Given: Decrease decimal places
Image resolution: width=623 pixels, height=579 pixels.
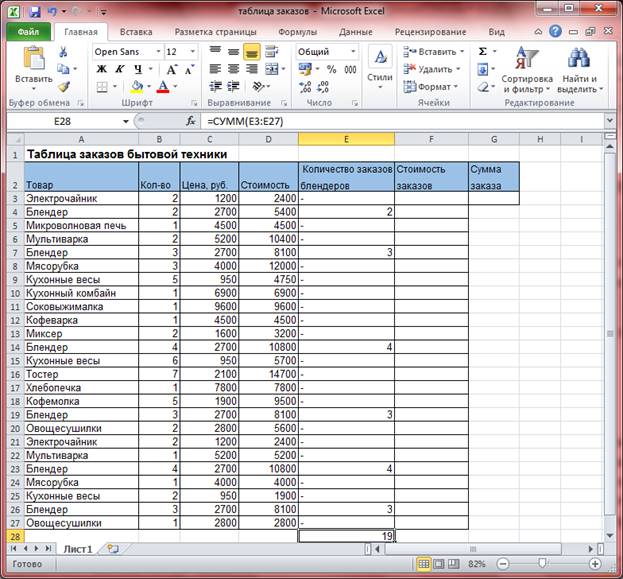Looking at the screenshot, I should 323,87.
